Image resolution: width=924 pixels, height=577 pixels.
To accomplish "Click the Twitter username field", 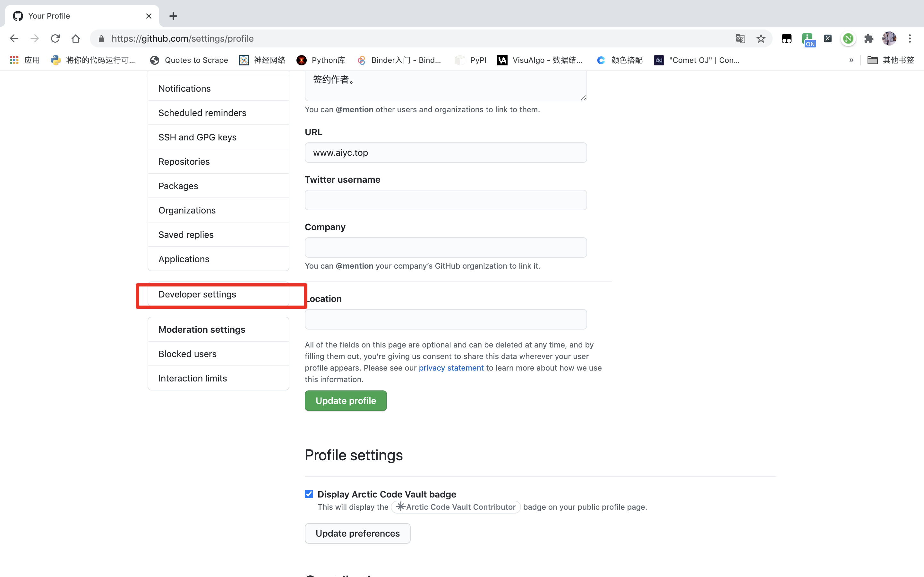I will tap(446, 200).
